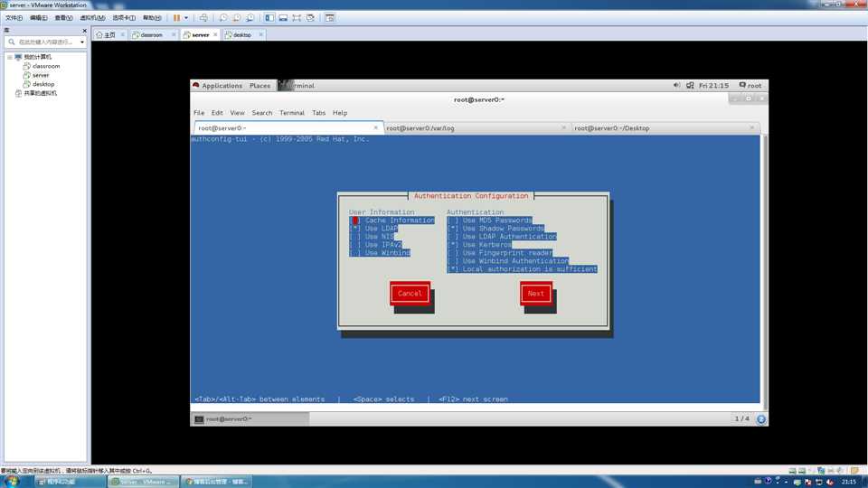Open the dropdown arrow beside the pause button

[x=186, y=18]
